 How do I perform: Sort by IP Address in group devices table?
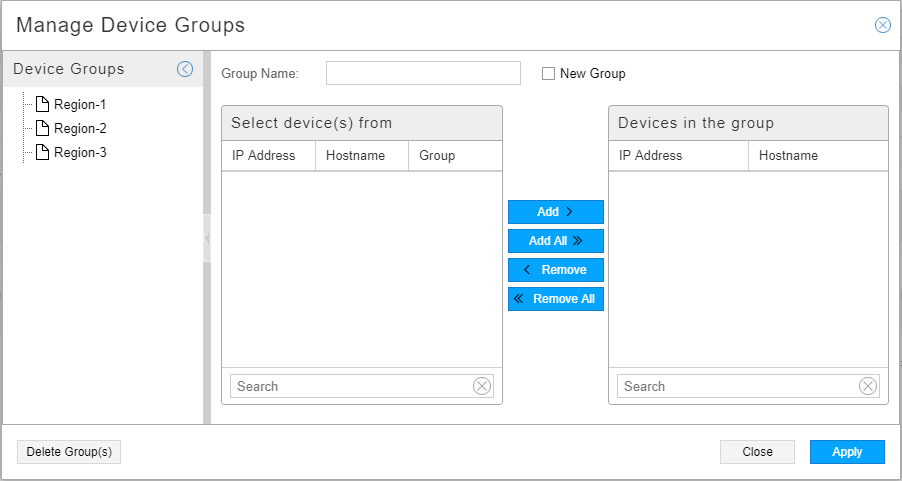click(651, 155)
